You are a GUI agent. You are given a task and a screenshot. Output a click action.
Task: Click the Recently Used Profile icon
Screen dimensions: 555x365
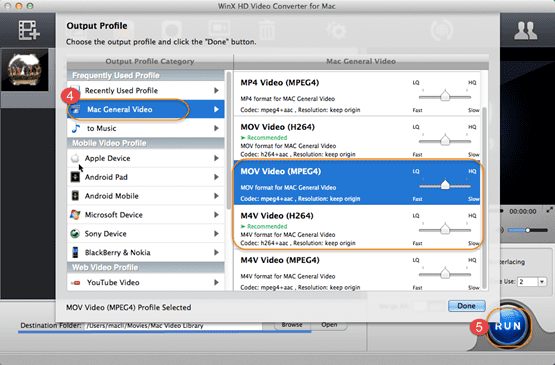tap(75, 90)
